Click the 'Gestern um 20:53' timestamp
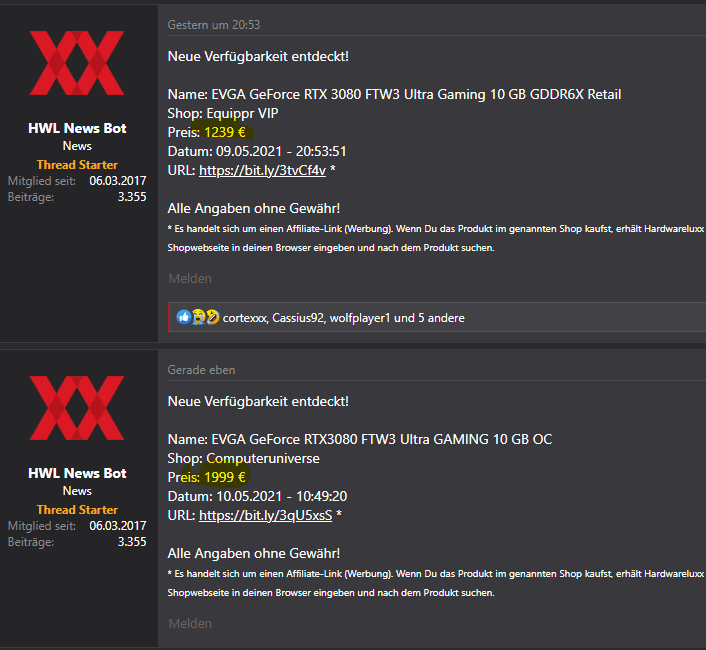The image size is (706, 650). pos(214,25)
